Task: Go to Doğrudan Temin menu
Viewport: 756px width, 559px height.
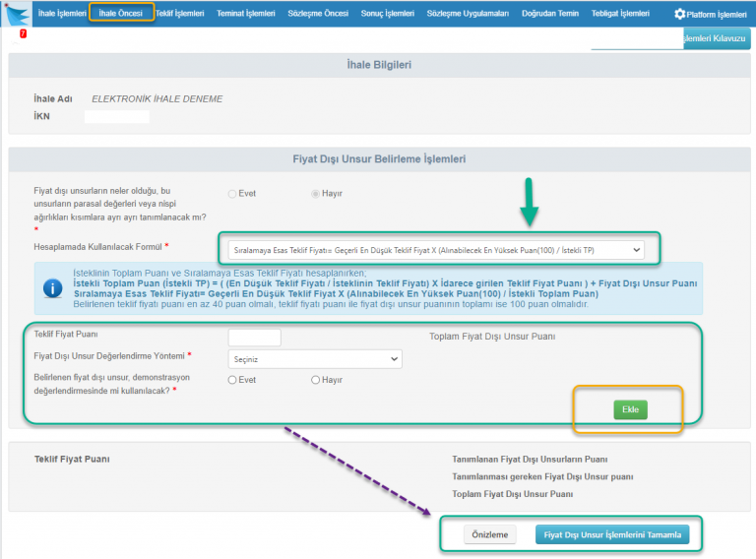Action: [x=550, y=14]
